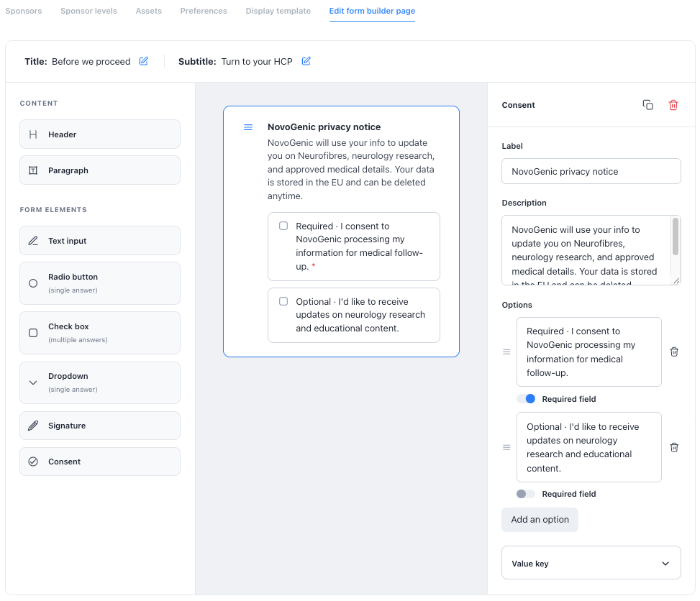Edit the Title with pencil icon

point(143,61)
